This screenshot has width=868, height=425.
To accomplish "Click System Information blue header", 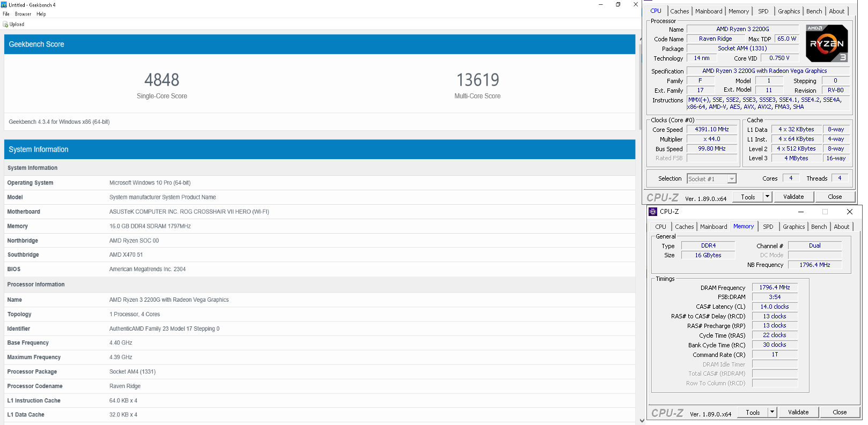I will tap(320, 150).
